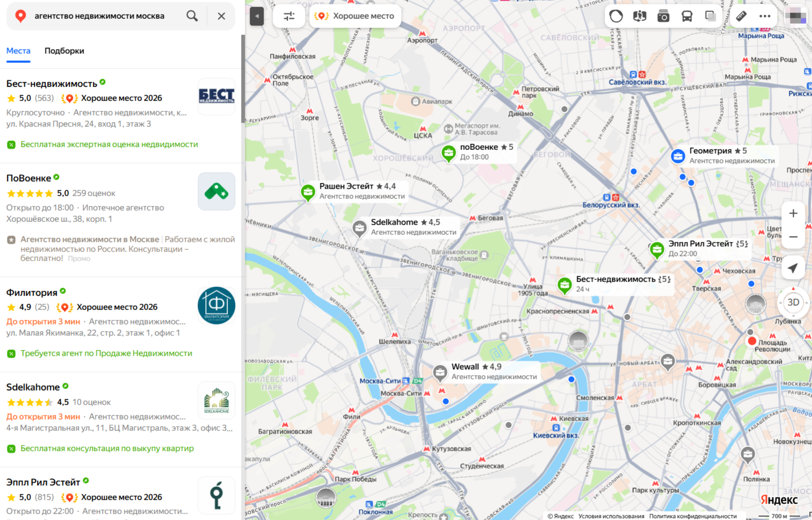
Task: Click the '259 оценок' rating count
Action: (94, 193)
